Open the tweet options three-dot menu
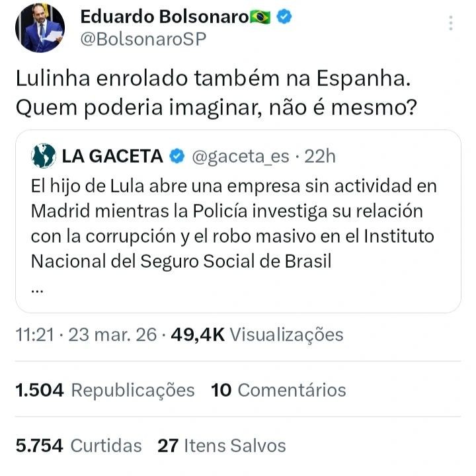 (x=451, y=24)
